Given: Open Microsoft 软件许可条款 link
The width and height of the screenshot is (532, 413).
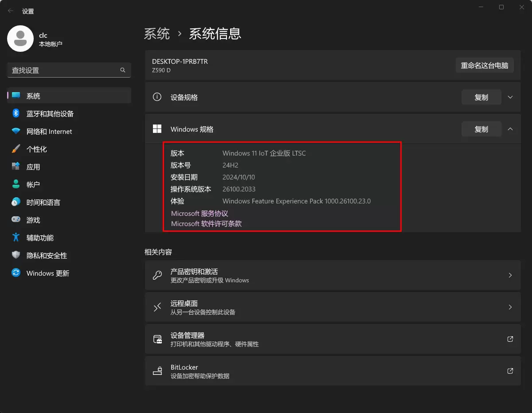Looking at the screenshot, I should [x=207, y=224].
